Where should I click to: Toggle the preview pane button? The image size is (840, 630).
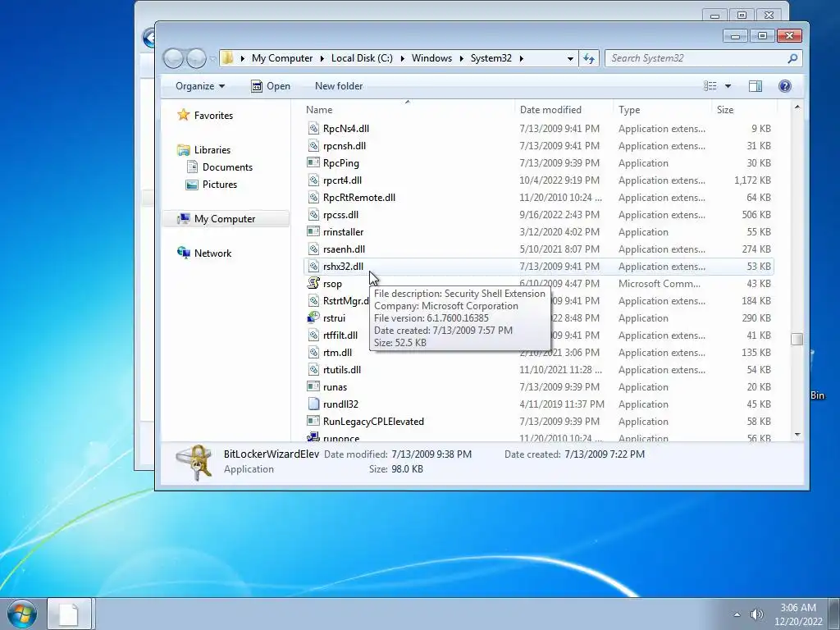(x=756, y=86)
